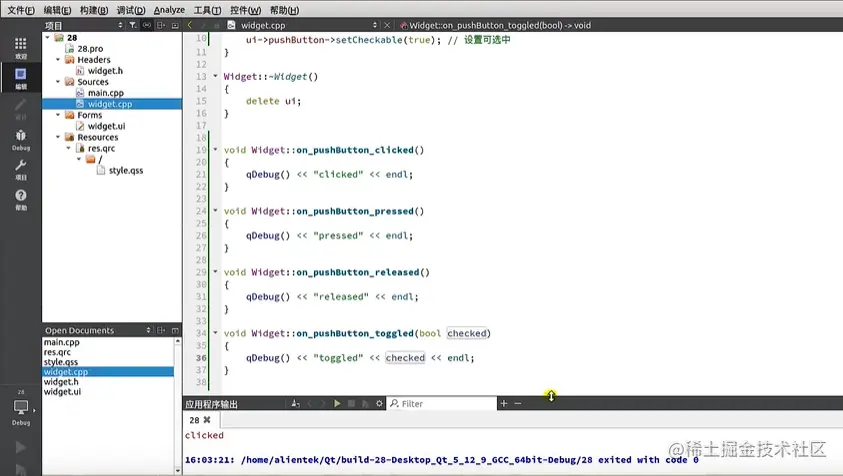Run project with sidebar green play button
The image size is (843, 476).
pyautogui.click(x=20, y=447)
